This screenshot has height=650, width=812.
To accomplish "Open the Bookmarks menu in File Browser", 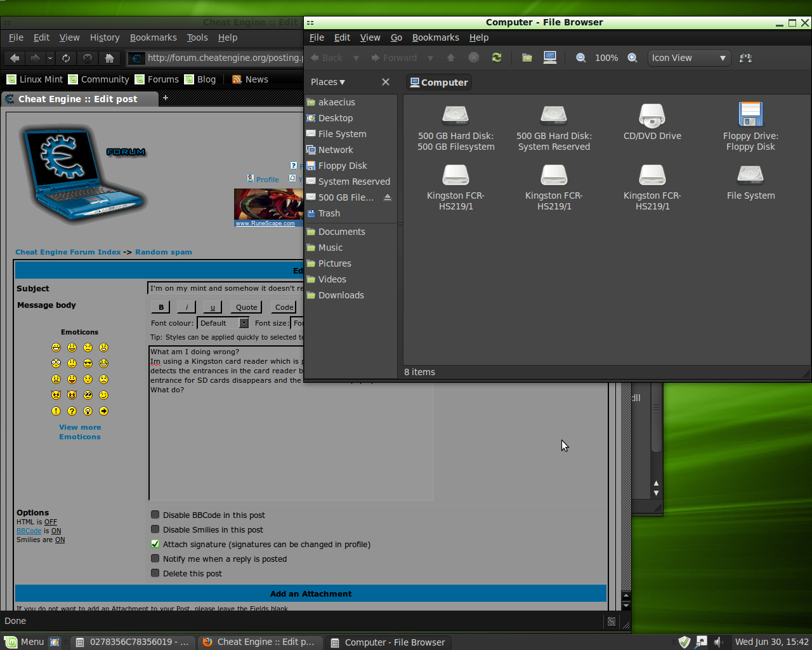I will tap(435, 37).
